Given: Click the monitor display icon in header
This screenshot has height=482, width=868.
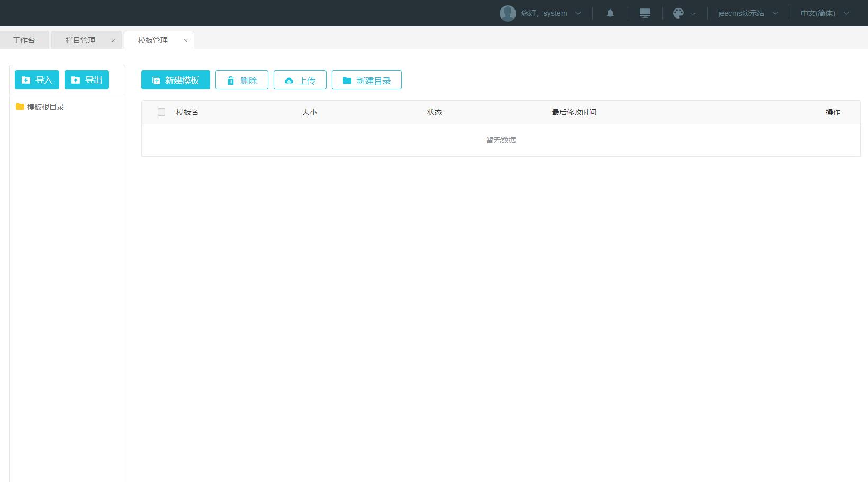Looking at the screenshot, I should pyautogui.click(x=645, y=13).
